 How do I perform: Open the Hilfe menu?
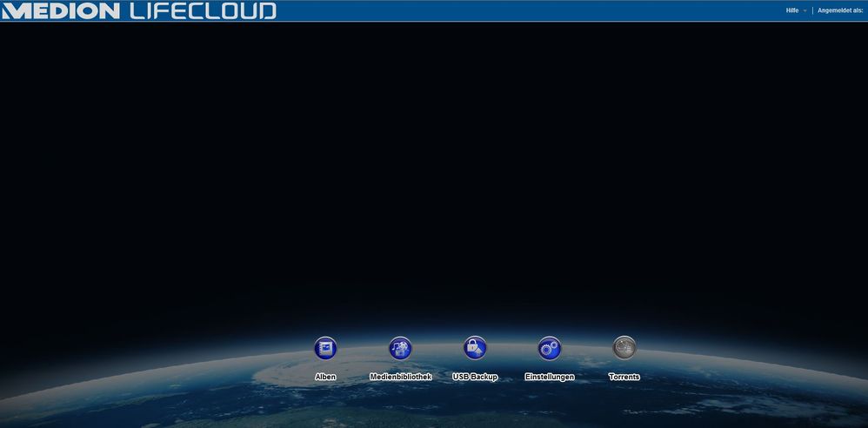[791, 10]
